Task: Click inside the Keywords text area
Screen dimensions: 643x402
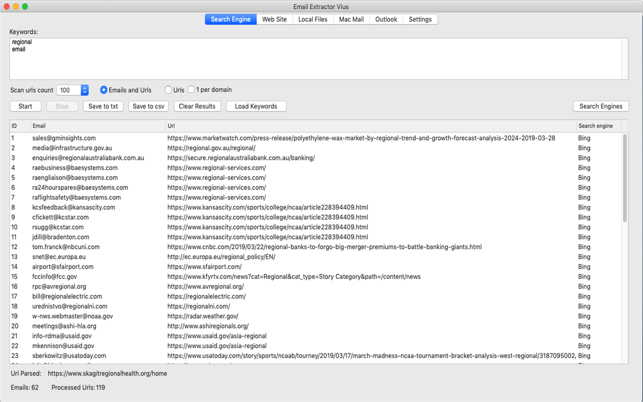Action: [x=319, y=59]
